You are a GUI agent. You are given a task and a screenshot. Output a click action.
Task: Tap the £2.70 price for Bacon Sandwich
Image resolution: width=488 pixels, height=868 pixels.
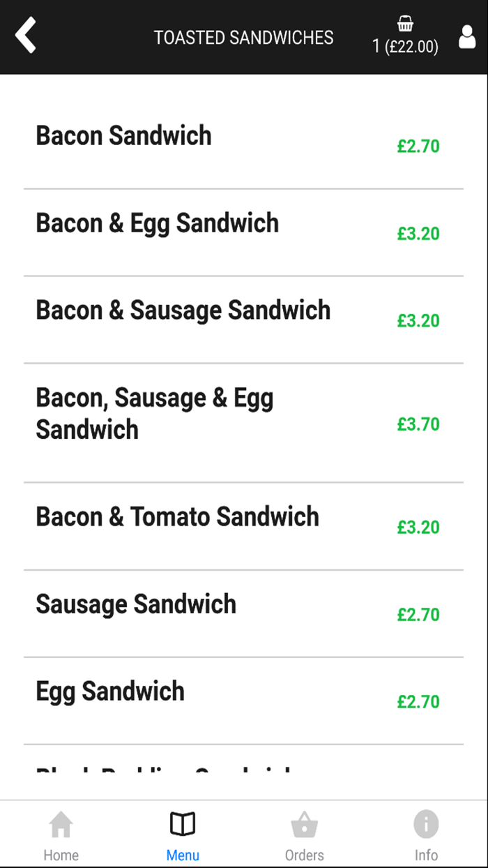[x=418, y=147]
